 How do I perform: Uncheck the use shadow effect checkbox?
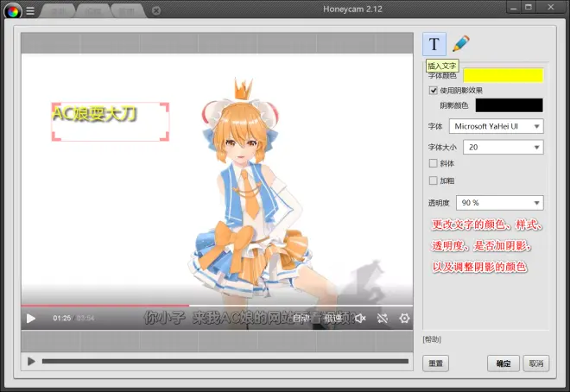(x=433, y=91)
